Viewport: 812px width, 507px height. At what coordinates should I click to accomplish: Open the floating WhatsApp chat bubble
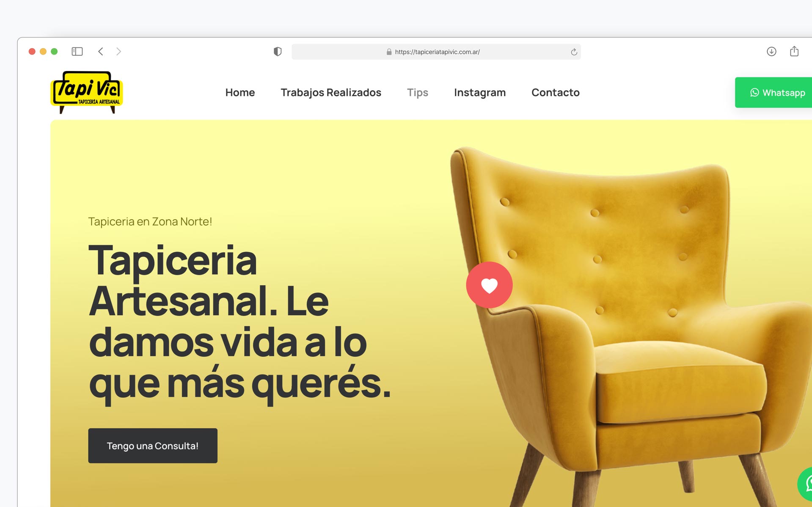pyautogui.click(x=805, y=484)
